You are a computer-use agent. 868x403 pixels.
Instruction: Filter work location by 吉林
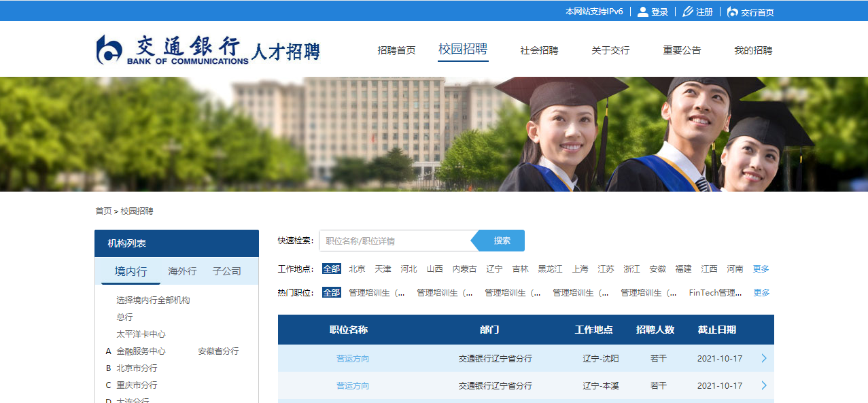click(520, 269)
